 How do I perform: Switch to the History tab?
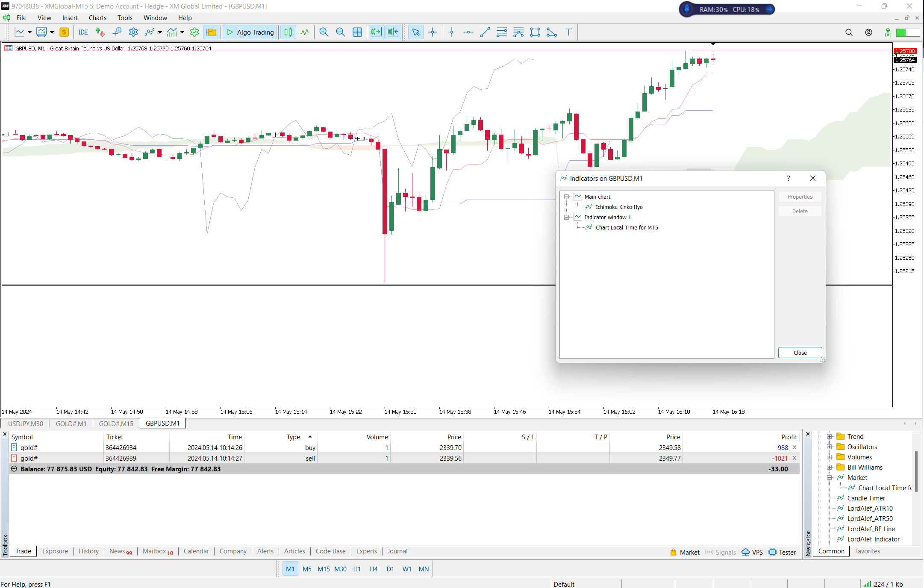coord(88,551)
